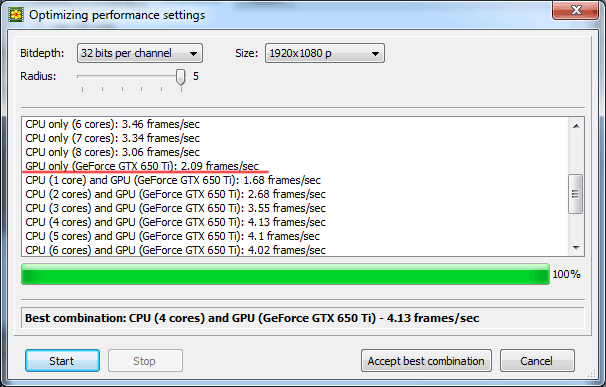Cancel the performance optimization dialog
This screenshot has width=606, height=387.
coord(537,361)
